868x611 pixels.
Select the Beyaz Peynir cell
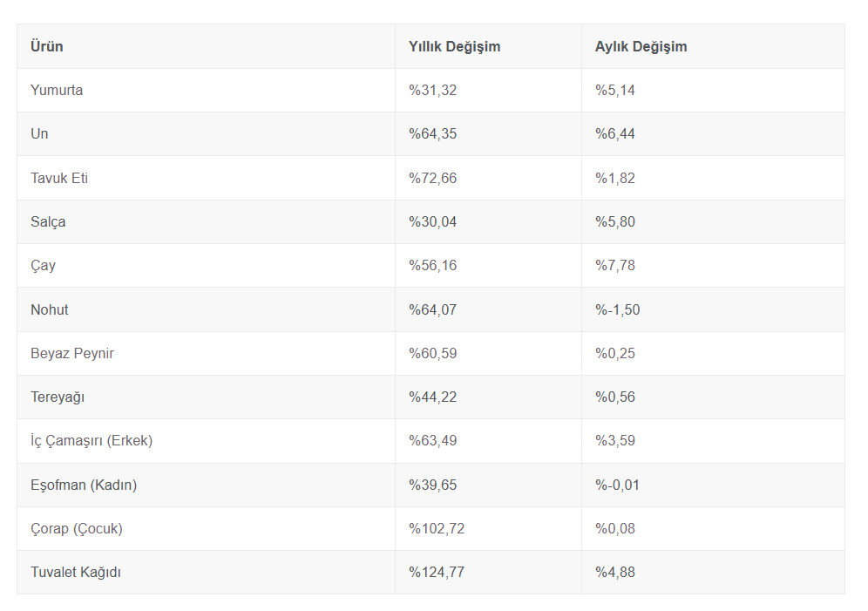[72, 353]
